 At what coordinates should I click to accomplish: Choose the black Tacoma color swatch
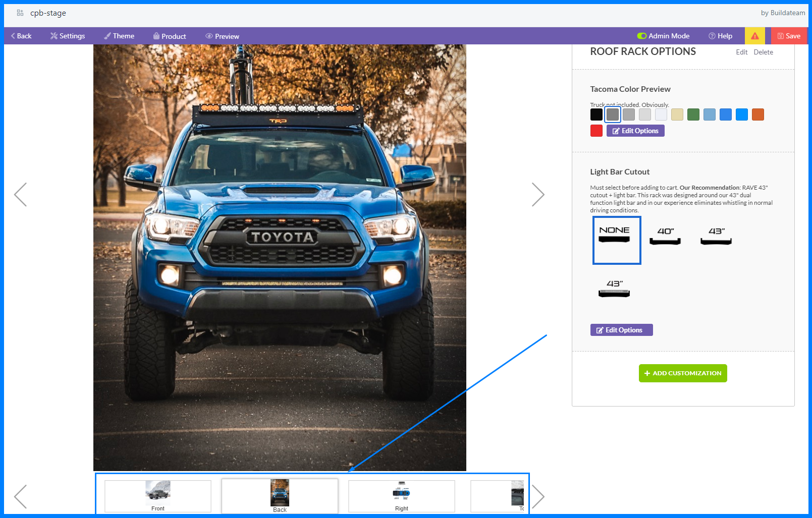[597, 114]
